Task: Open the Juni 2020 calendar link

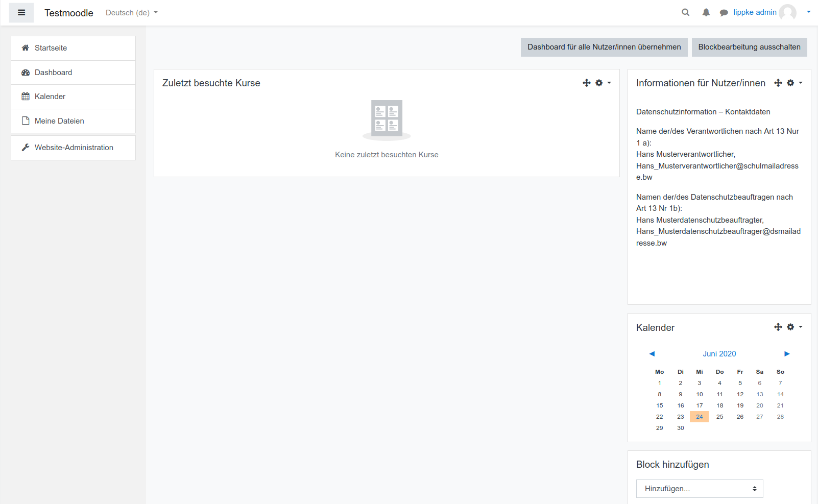Action: (x=719, y=354)
